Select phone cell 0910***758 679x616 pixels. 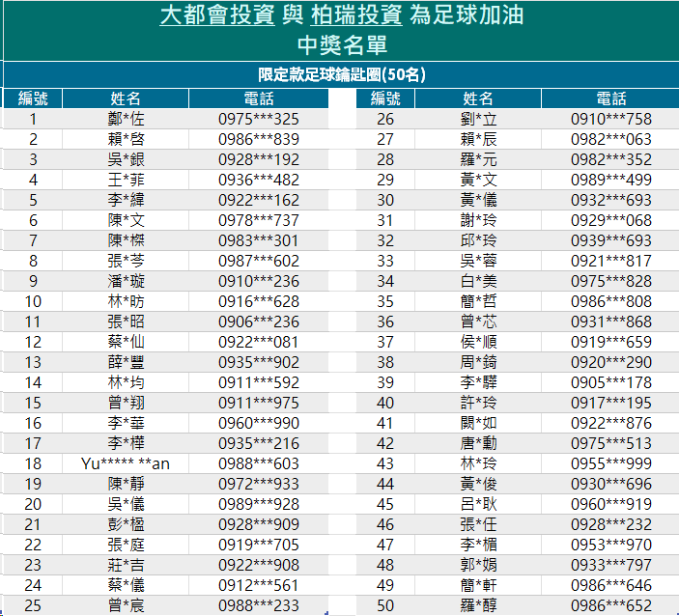[x=610, y=119]
